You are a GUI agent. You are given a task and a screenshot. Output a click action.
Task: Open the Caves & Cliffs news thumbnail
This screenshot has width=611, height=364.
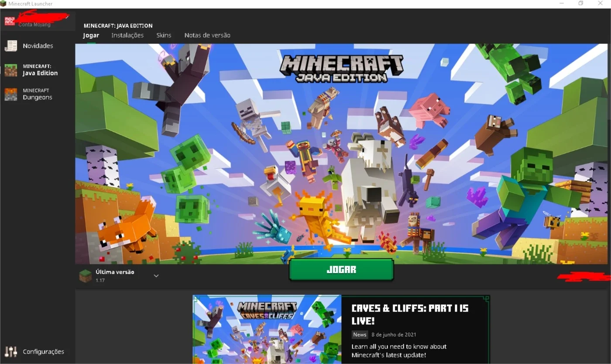(267, 330)
